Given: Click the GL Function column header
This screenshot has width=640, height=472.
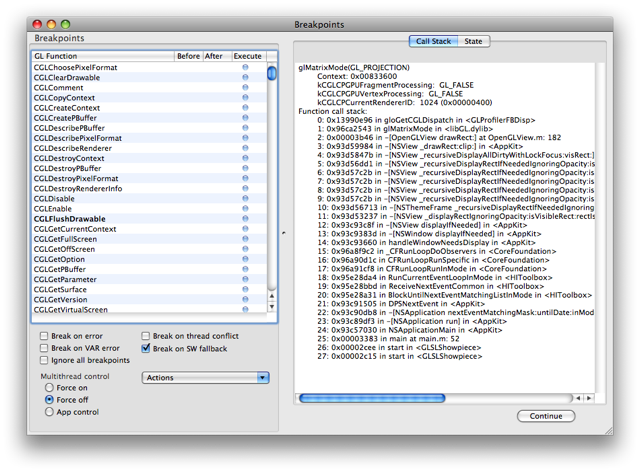Looking at the screenshot, I should pyautogui.click(x=102, y=56).
